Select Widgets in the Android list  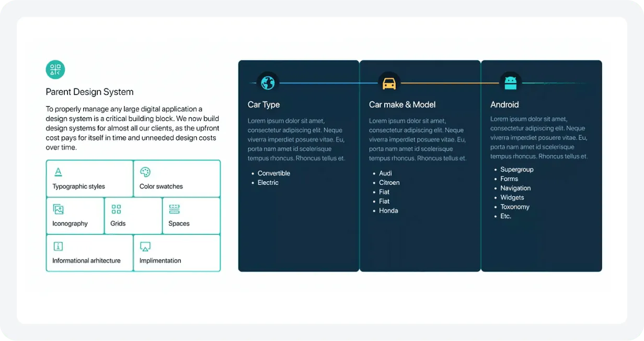512,197
